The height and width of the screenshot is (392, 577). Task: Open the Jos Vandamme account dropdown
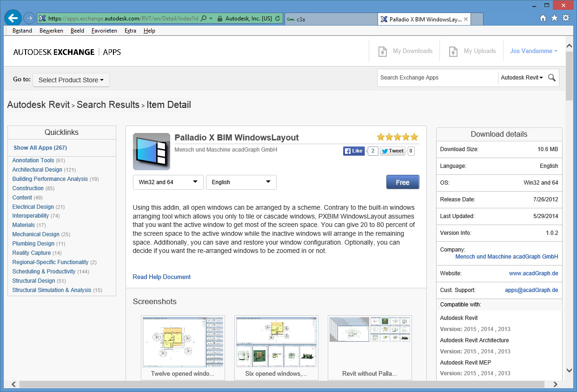[534, 51]
